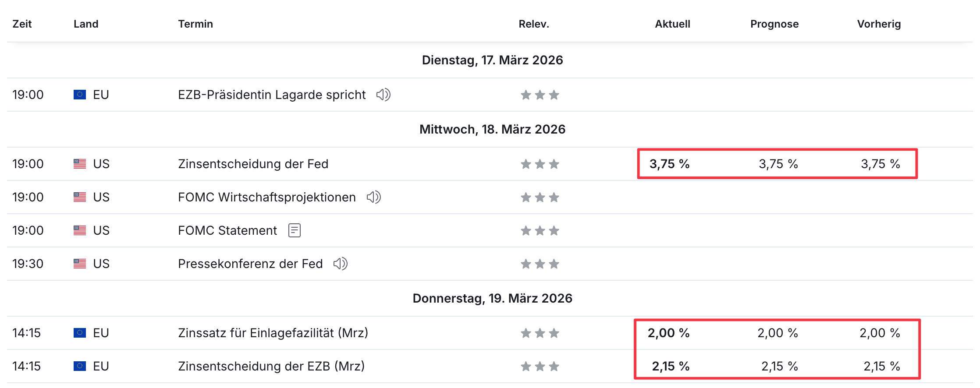Click the Prognose column header
The width and height of the screenshot is (980, 388).
coord(774,24)
